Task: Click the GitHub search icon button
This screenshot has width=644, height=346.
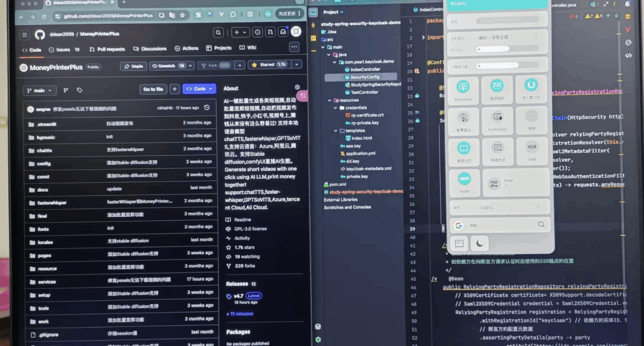Action: coord(218,32)
